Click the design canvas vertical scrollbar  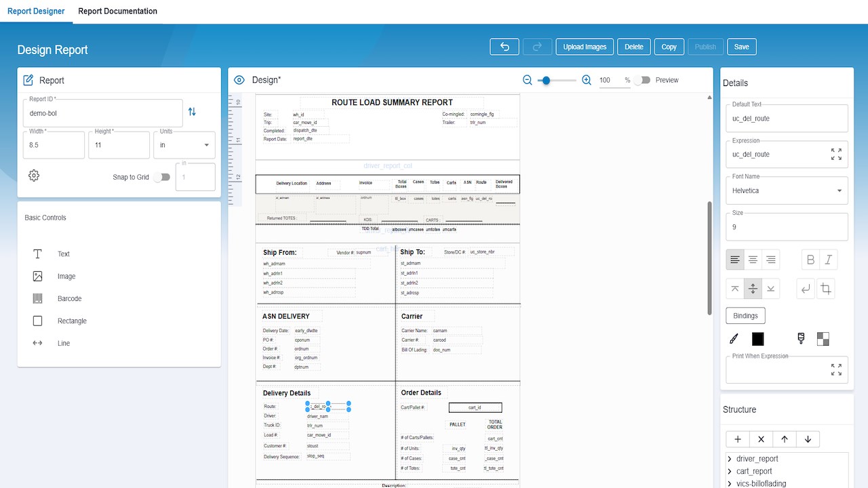(x=710, y=258)
